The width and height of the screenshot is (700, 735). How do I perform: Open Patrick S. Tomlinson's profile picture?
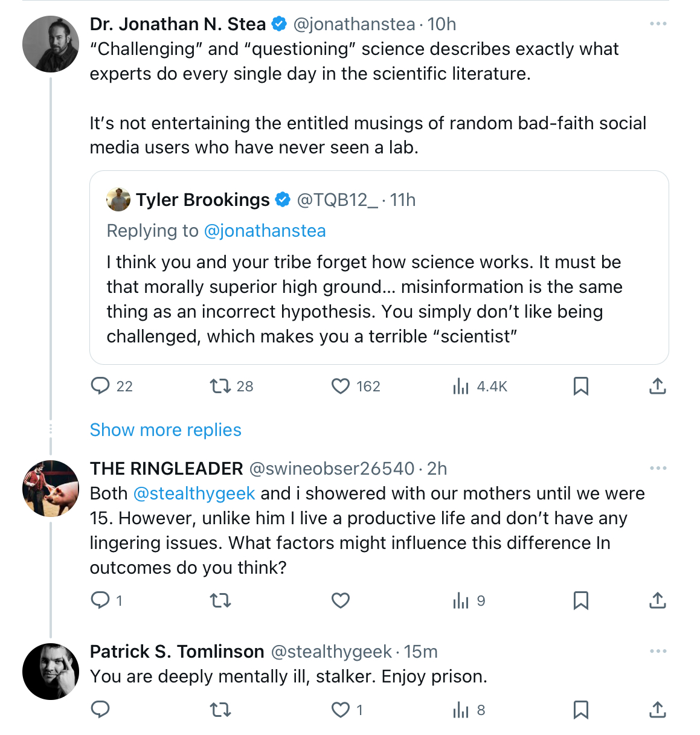[x=51, y=672]
